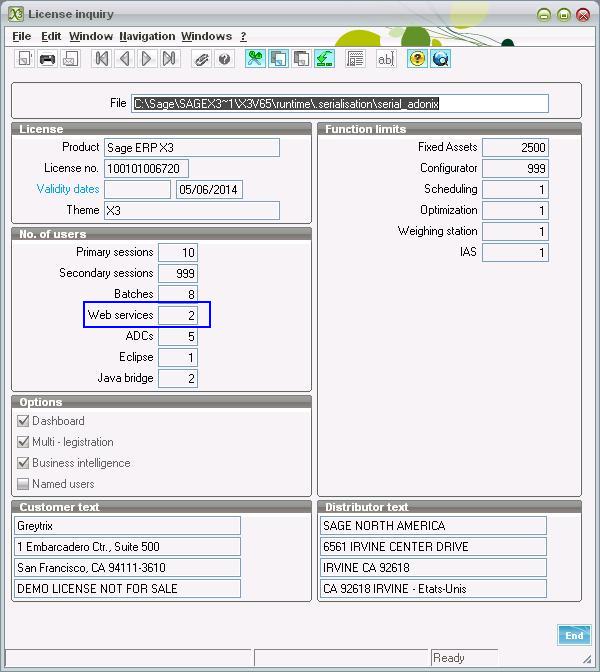Toggle the Business intelligence checkbox
600x672 pixels.
point(23,463)
